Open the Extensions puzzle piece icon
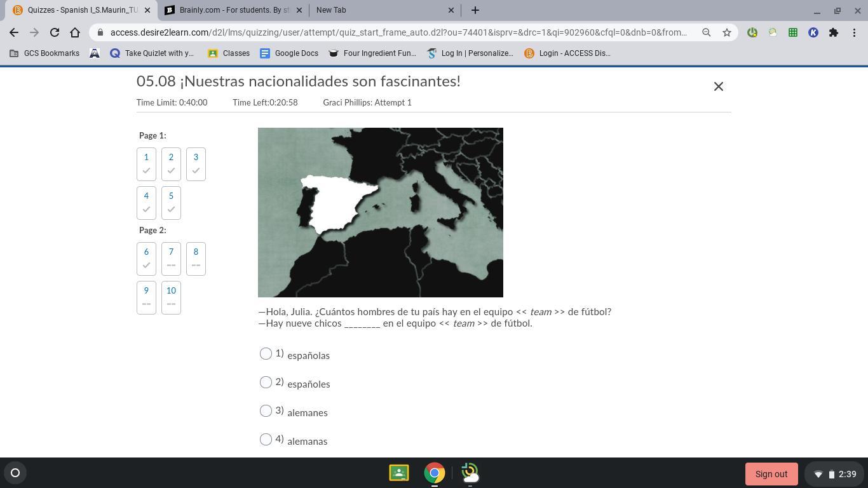868x488 pixels. pos(833,32)
